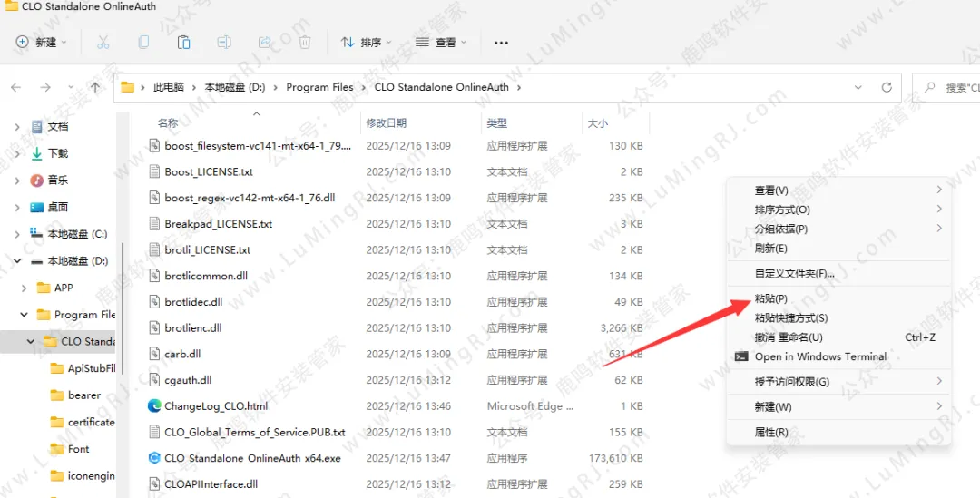Click the Refresh button beside address bar

click(887, 87)
